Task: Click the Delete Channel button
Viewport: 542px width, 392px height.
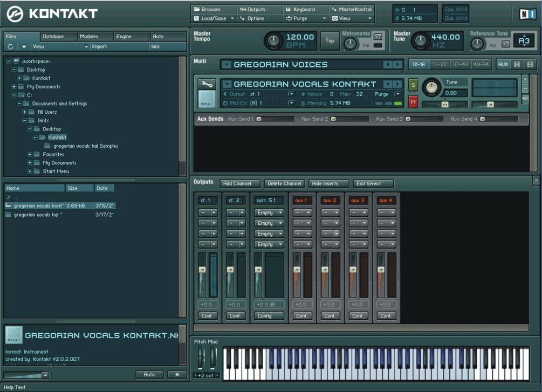Action: 284,183
